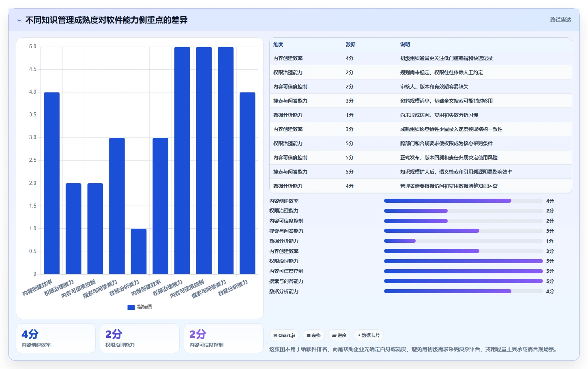Click the 数据分析能力 chart bar at 4.0
The height and width of the screenshot is (369, 588).
[247, 183]
